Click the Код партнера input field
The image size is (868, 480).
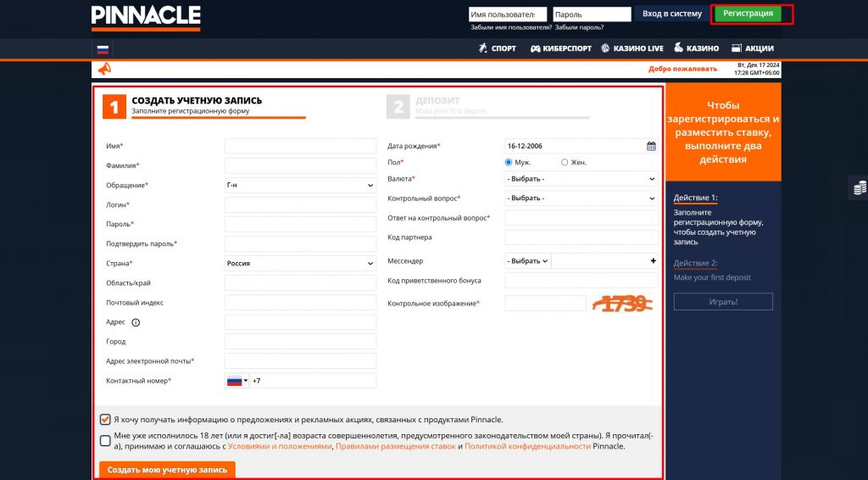click(581, 237)
